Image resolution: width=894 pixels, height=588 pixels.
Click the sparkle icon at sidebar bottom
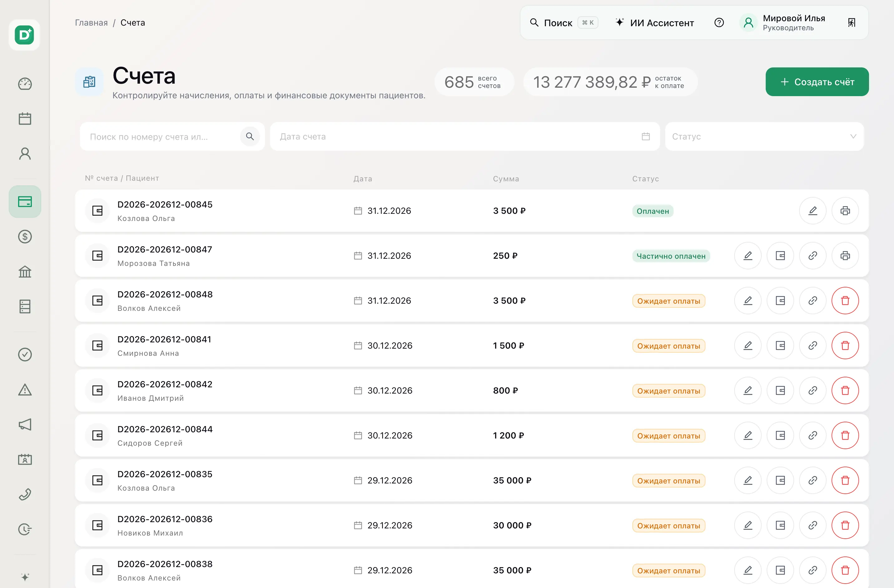tap(25, 577)
